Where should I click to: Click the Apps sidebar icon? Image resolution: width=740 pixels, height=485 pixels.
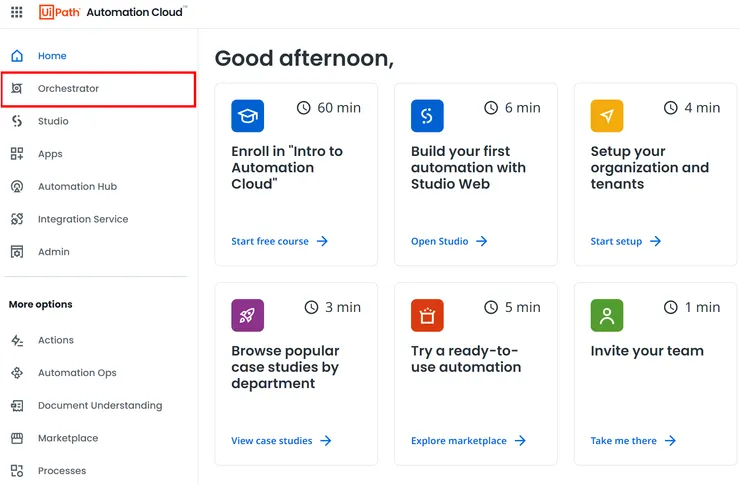17,154
